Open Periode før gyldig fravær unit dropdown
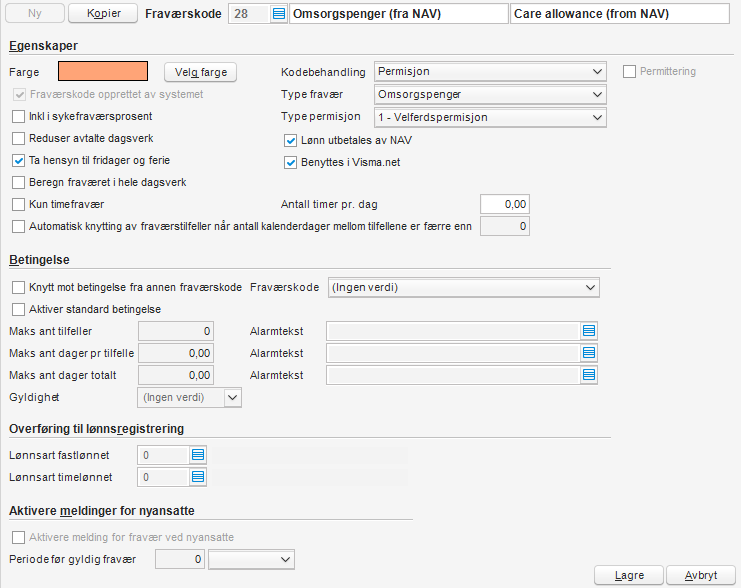 [251, 559]
